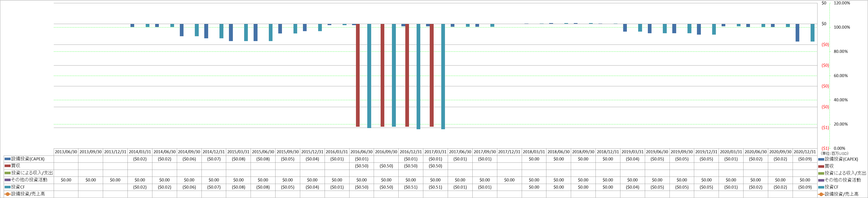Click CAPEX value $0.00 for 2018/03/31
The height and width of the screenshot is (198, 868).
(x=534, y=159)
